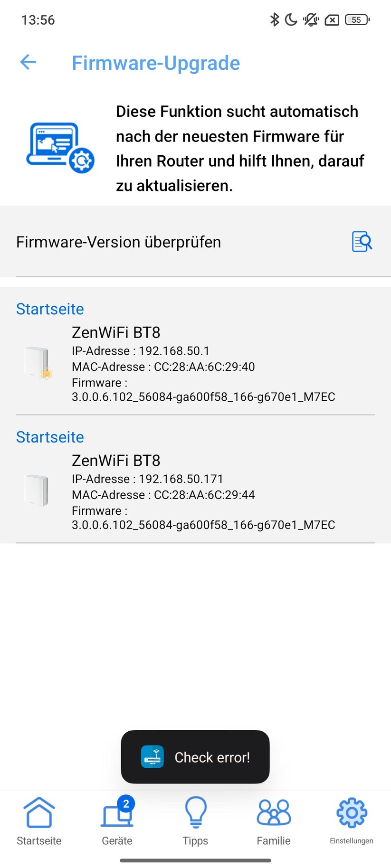Image resolution: width=391 pixels, height=868 pixels.
Task: Tap the night mode moon icon in the status bar
Action: [292, 19]
